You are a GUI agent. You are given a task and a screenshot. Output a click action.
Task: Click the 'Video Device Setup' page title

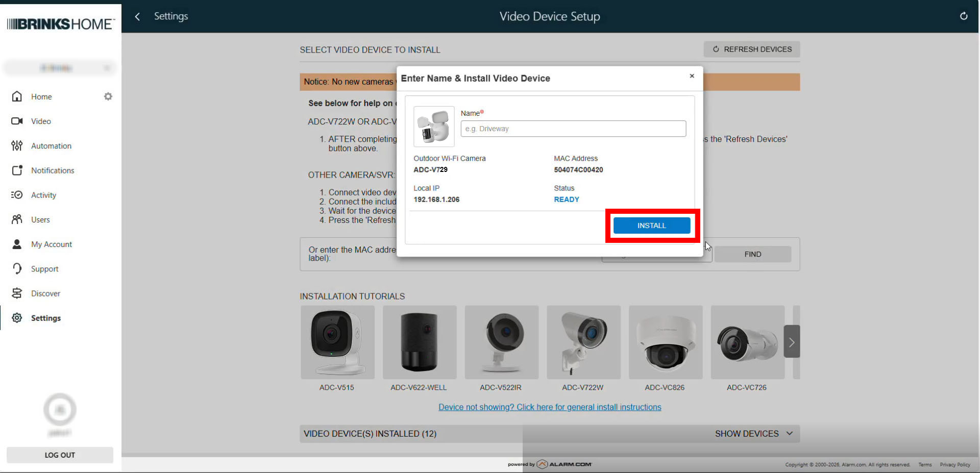coord(550,16)
